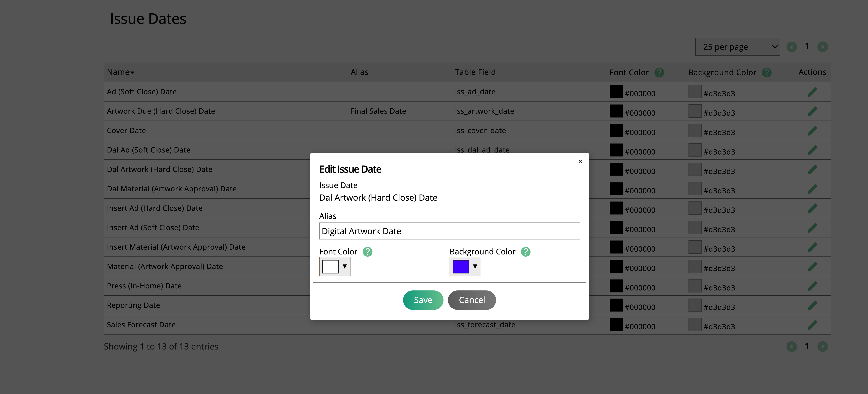Click the Font Color column header

click(629, 72)
